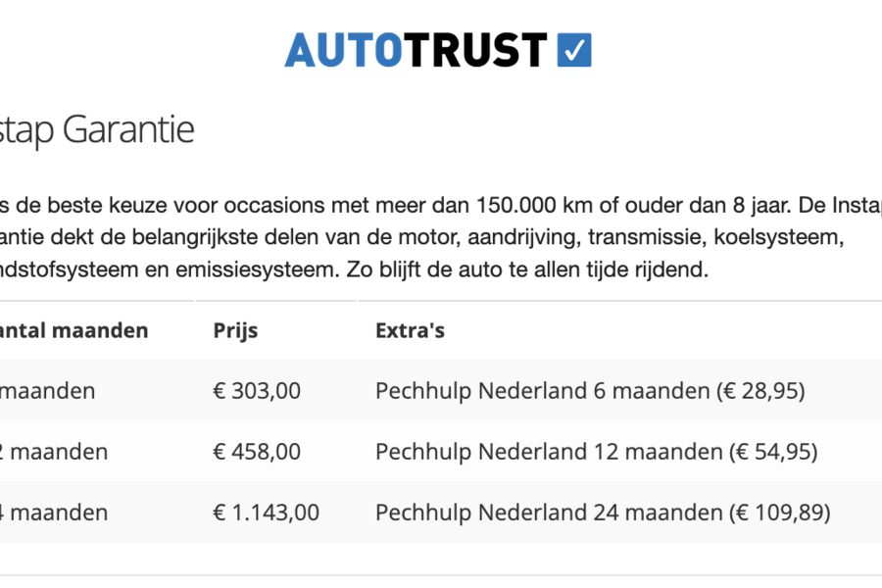This screenshot has width=882, height=588.
Task: Click the € 1.143,00 price cell
Action: point(266,512)
